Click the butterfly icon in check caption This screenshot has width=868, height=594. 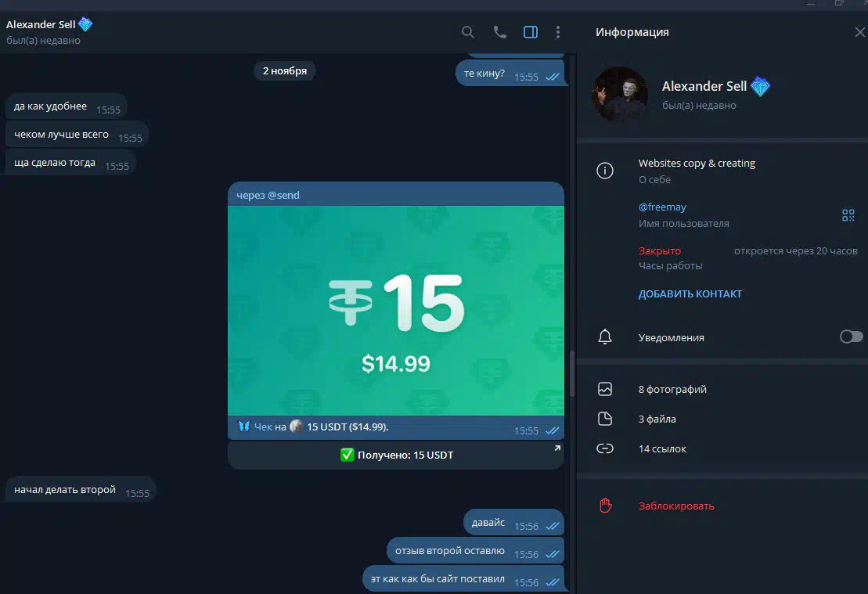coord(243,427)
